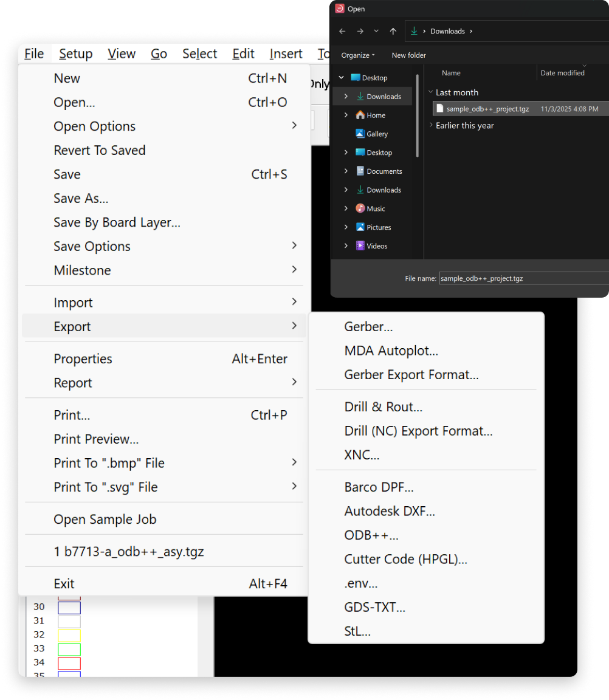Click the File name input field

coord(523,278)
